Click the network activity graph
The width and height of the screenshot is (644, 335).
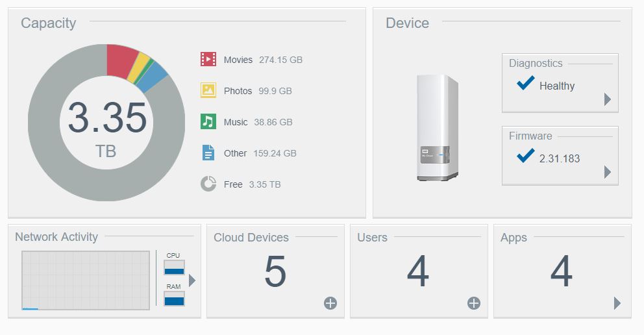pos(86,280)
